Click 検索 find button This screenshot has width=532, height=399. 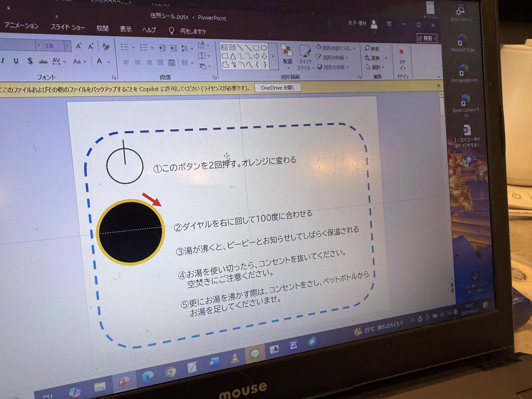point(372,49)
